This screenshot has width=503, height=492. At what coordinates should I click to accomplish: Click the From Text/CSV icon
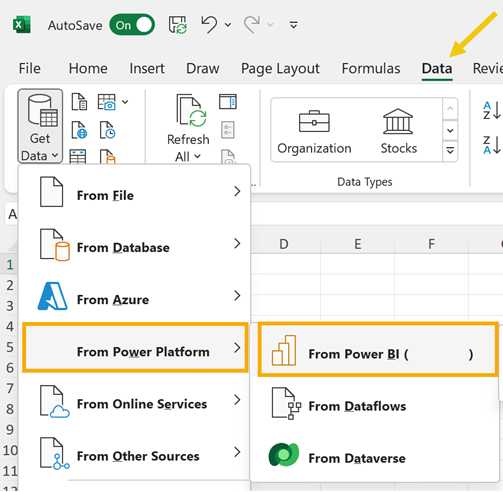pos(79,101)
